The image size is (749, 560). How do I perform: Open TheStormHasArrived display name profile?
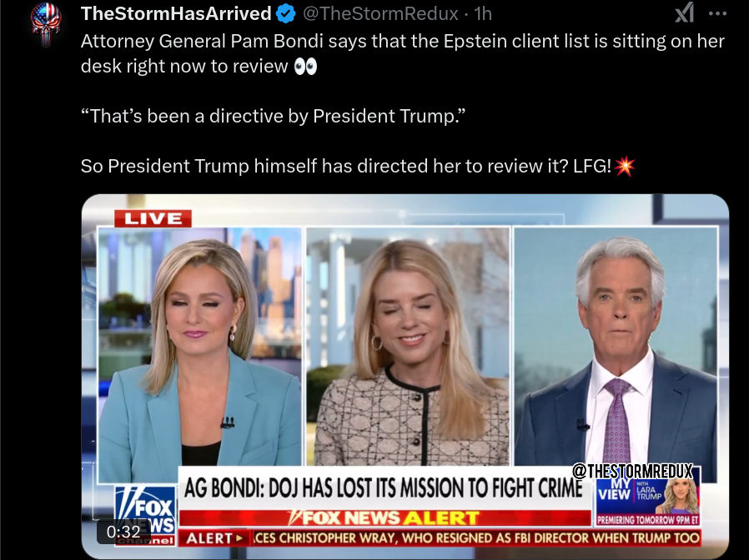(x=176, y=13)
